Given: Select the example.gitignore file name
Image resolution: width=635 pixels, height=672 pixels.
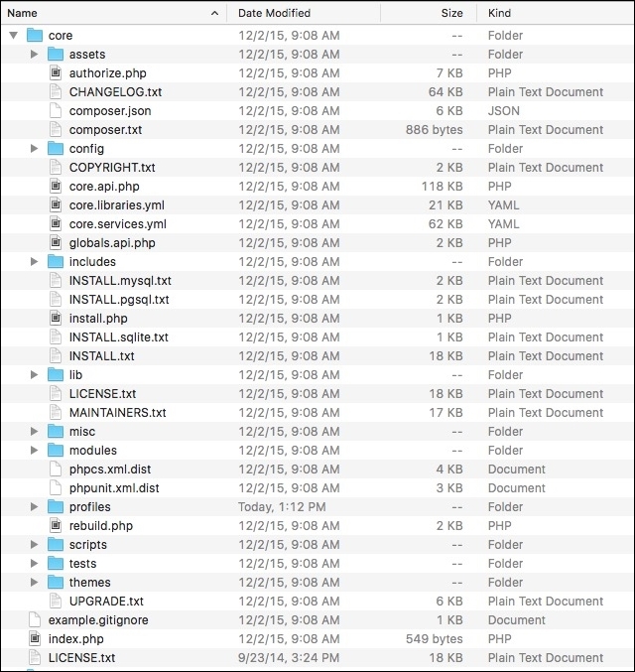Looking at the screenshot, I should pyautogui.click(x=98, y=619).
